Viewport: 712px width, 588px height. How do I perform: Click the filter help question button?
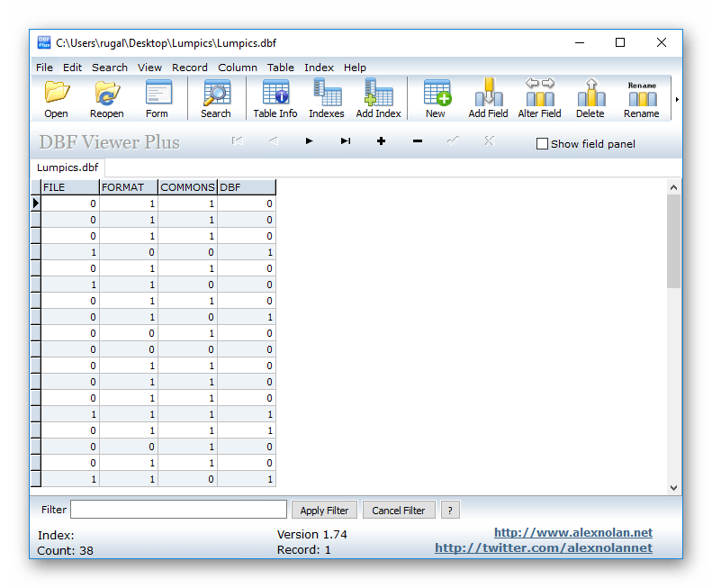point(450,510)
